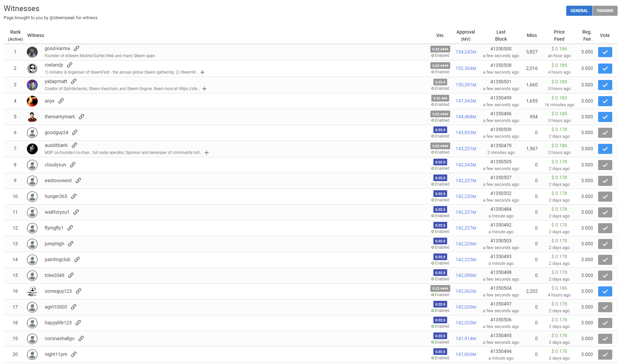Viewport: 622px width, 364px height.
Task: Remove vote from someguy123
Action: [x=605, y=291]
